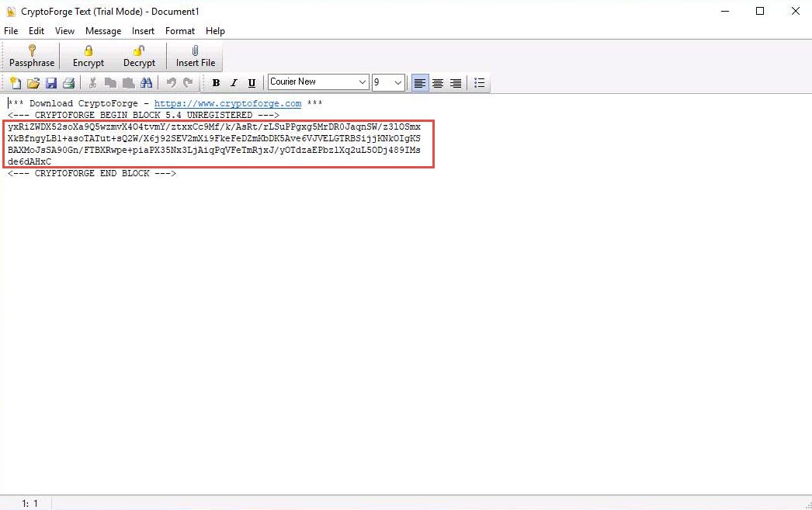Toggle bold formatting

point(216,83)
